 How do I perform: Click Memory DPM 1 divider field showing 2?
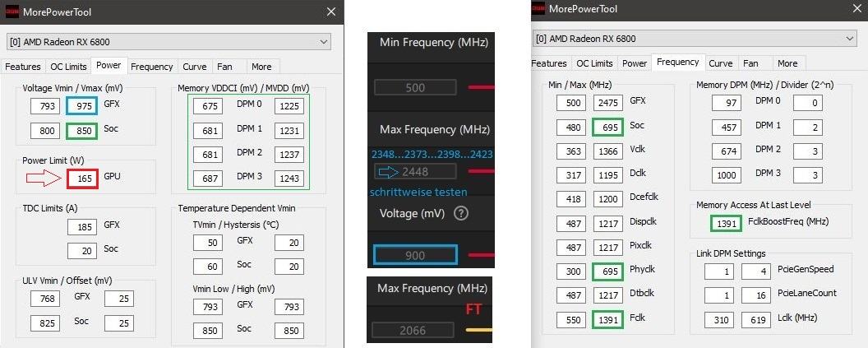808,127
